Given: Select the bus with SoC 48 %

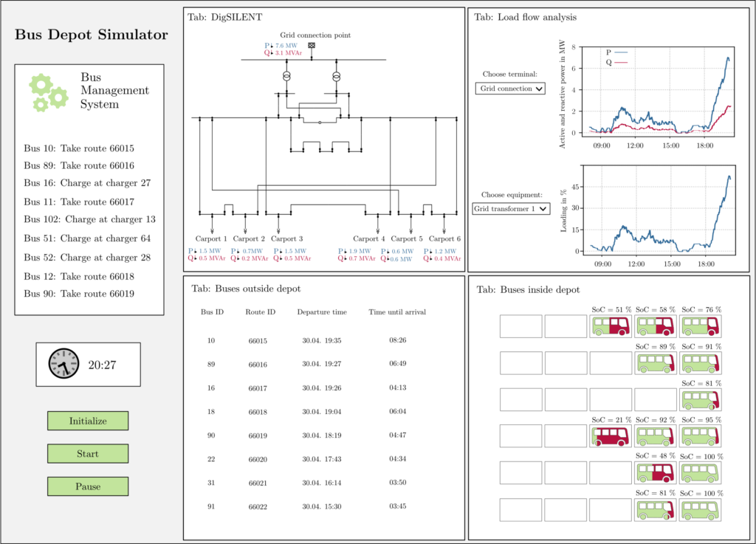Looking at the screenshot, I should [x=655, y=472].
